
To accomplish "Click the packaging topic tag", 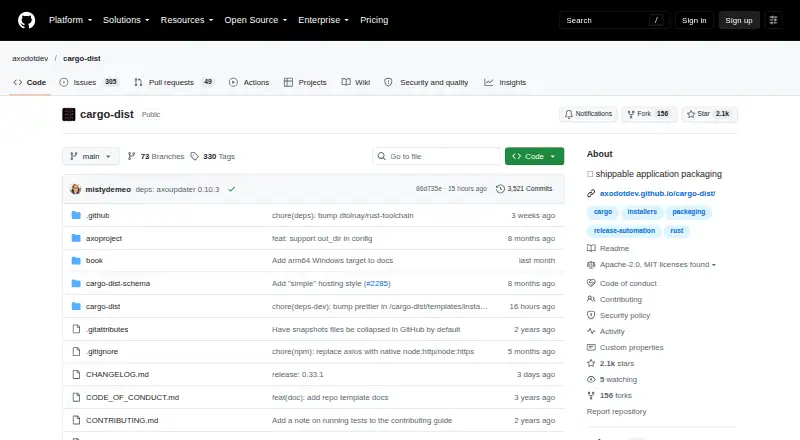I will pos(688,212).
